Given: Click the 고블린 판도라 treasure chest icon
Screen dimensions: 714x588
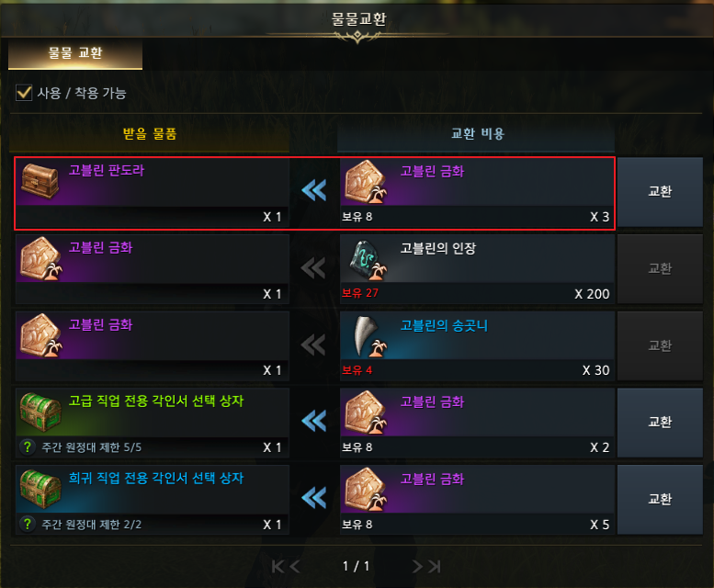Looking at the screenshot, I should coord(40,181).
